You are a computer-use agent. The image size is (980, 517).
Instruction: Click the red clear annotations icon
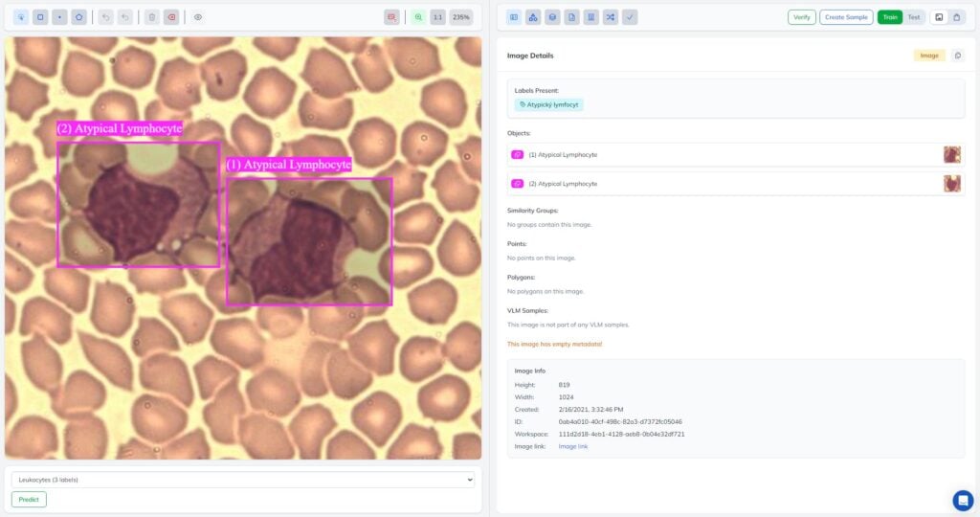[171, 17]
